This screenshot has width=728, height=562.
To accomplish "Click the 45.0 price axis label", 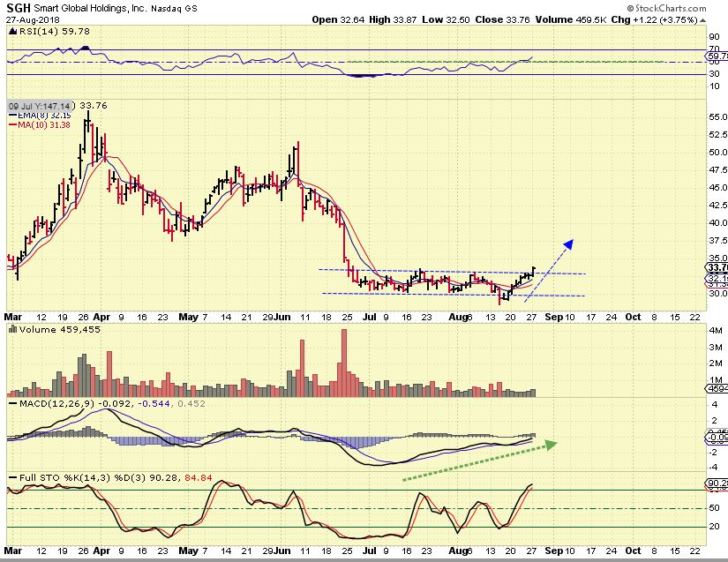I will [x=717, y=188].
